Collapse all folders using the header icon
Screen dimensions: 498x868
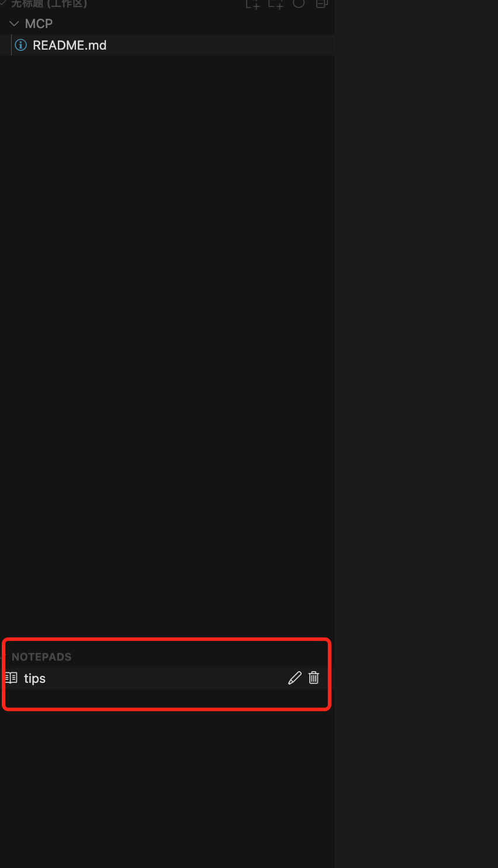[321, 3]
